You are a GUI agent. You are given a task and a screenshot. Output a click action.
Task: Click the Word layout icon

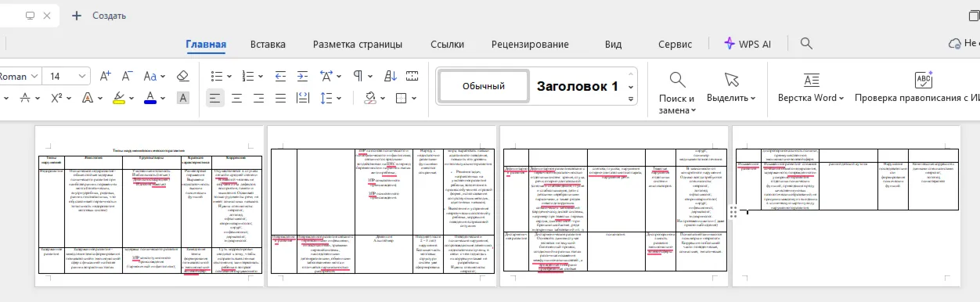(812, 79)
